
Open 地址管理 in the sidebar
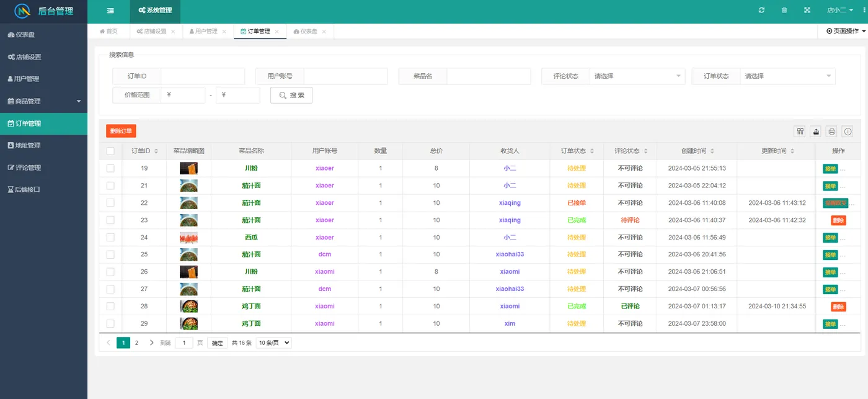click(43, 145)
